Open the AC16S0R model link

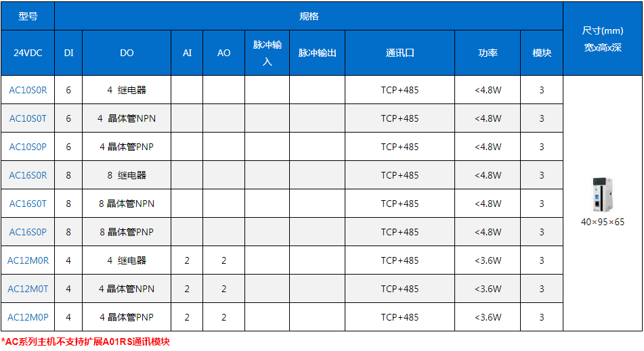[28, 175]
